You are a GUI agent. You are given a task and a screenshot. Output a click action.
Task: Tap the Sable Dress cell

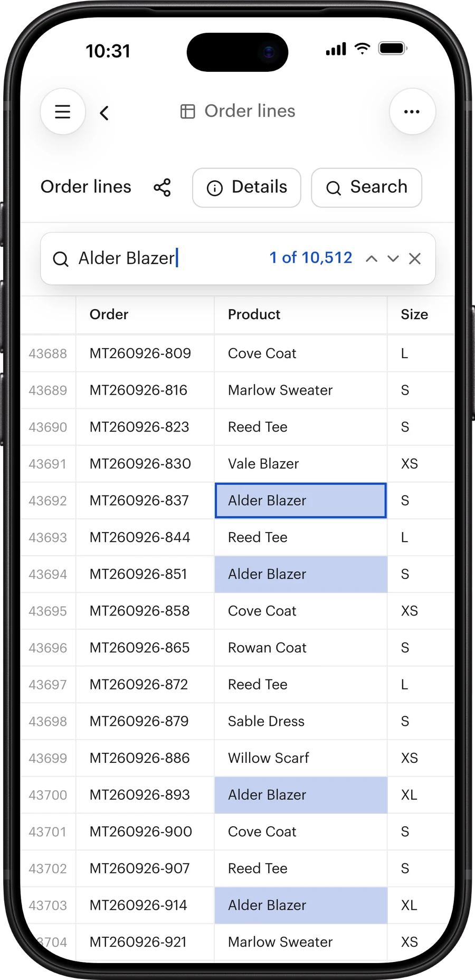pos(301,721)
